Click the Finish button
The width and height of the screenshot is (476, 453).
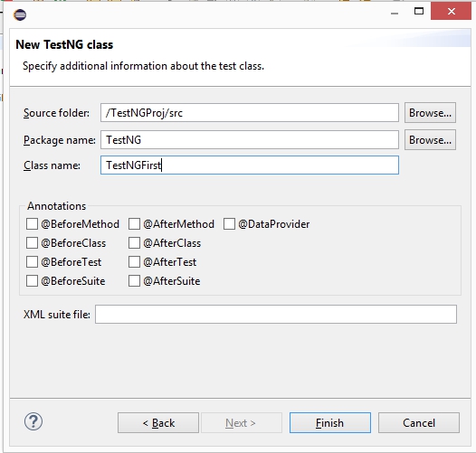(330, 422)
